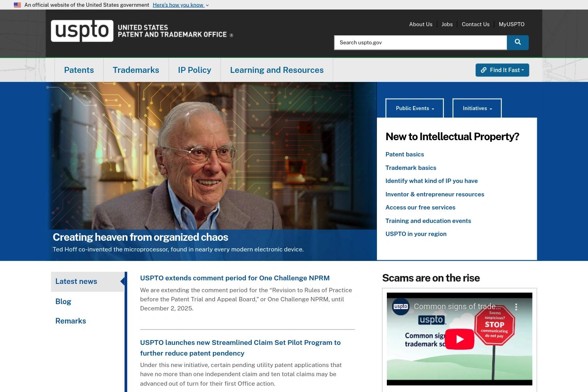Click the Contact Us link
The width and height of the screenshot is (588, 392).
(x=476, y=24)
